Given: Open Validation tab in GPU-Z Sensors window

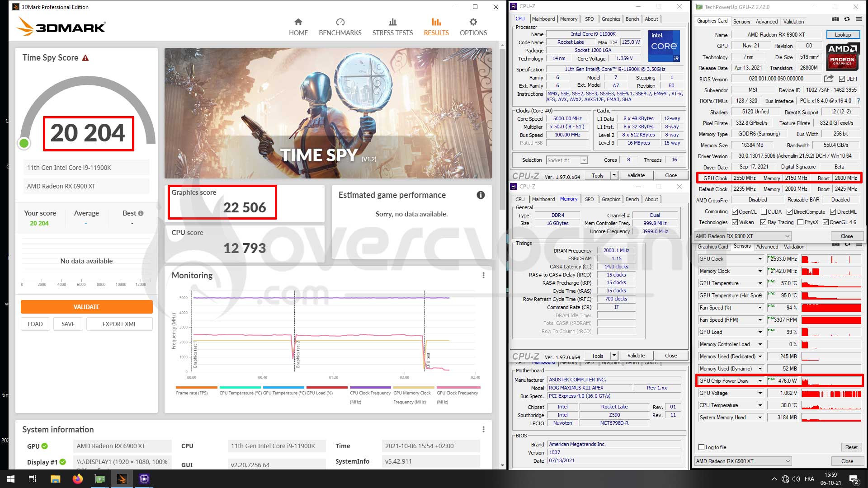Looking at the screenshot, I should coord(794,247).
